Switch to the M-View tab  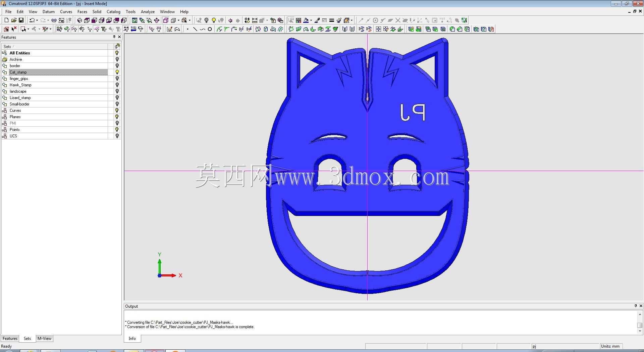click(x=44, y=339)
